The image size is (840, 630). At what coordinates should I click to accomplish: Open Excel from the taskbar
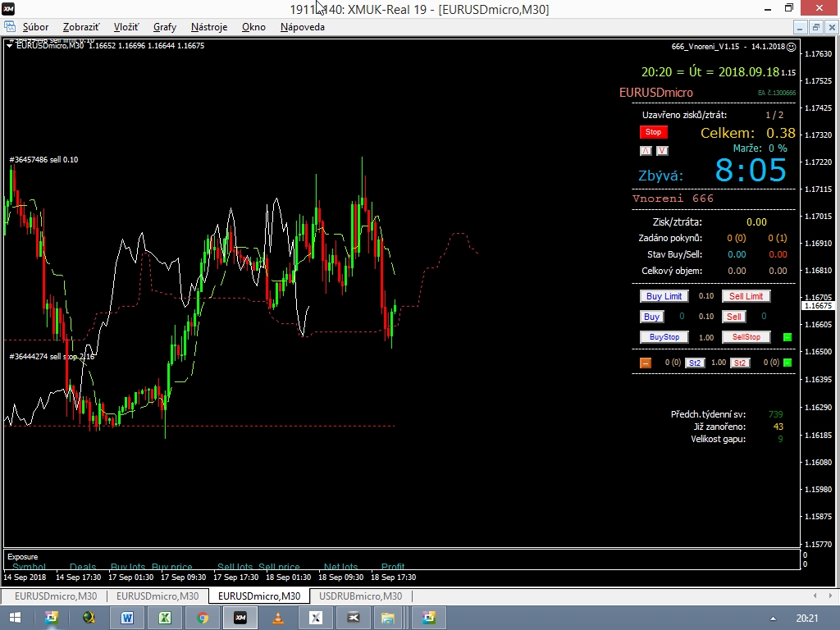pos(164,619)
